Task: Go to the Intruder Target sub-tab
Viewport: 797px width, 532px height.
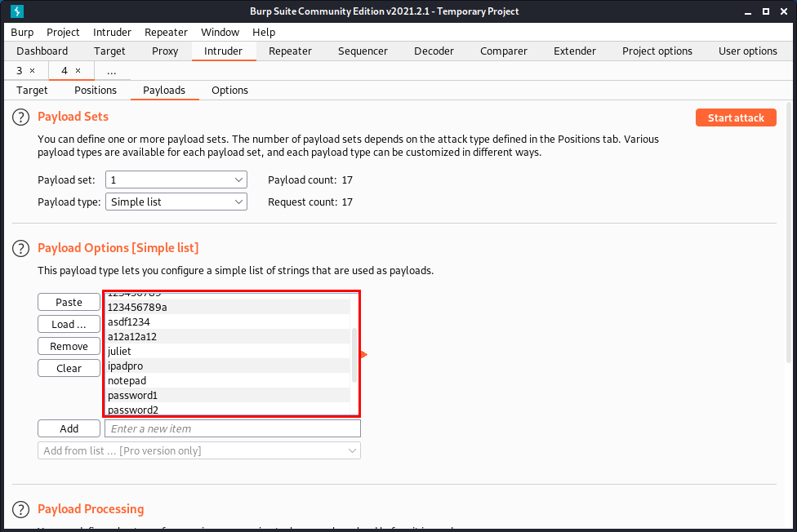Action: coord(32,90)
